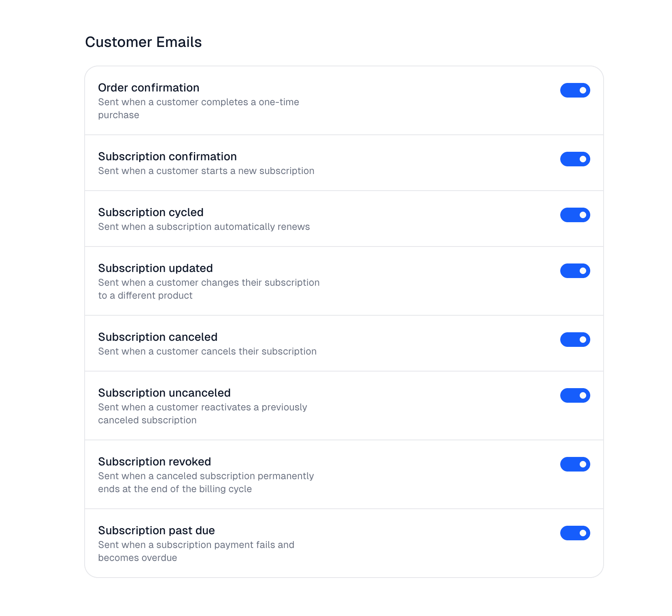
Task: Disable the Subscription past due toggle
Action: [x=575, y=533]
